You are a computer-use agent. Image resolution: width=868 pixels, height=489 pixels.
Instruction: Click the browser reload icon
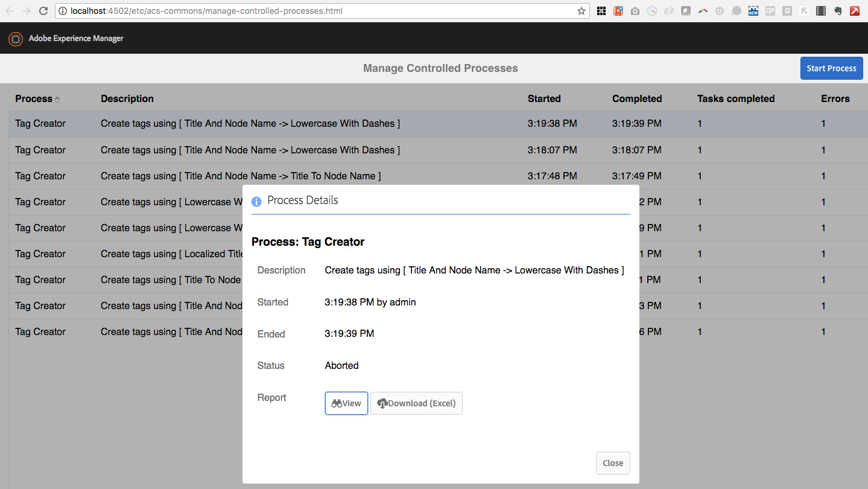(42, 10)
